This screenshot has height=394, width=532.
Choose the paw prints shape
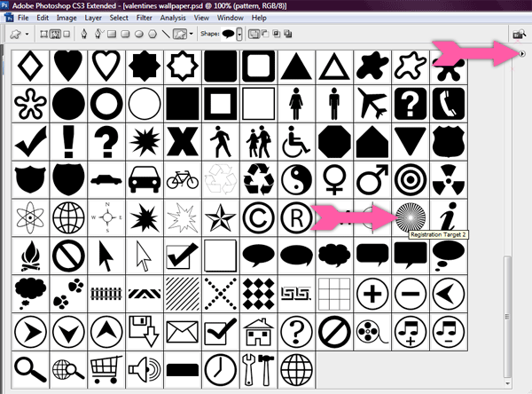pos(68,294)
